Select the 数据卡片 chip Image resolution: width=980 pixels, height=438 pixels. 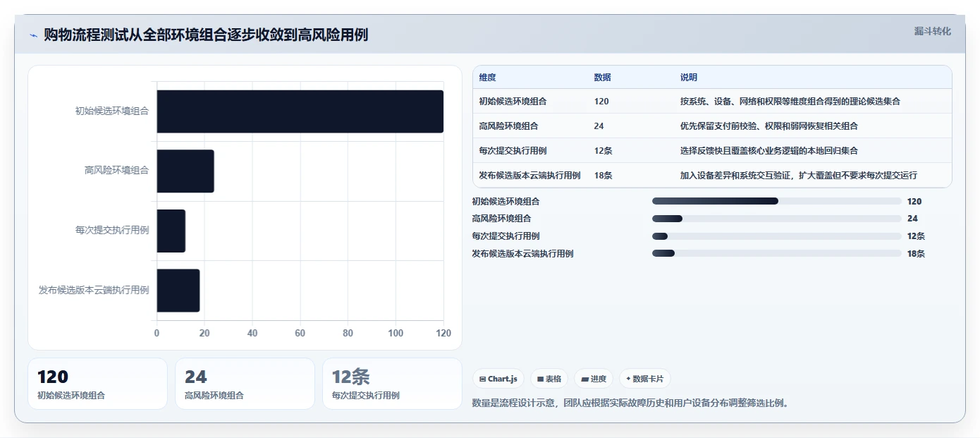645,379
